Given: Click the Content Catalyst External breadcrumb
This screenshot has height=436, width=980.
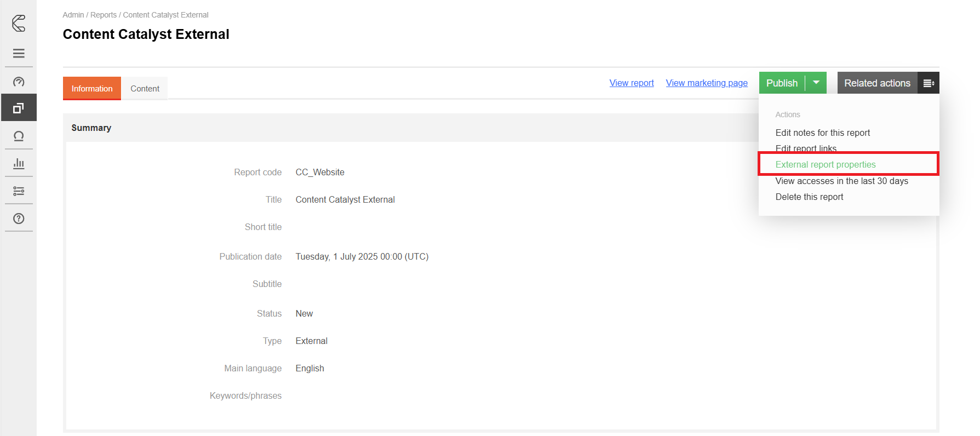Looking at the screenshot, I should [165, 15].
